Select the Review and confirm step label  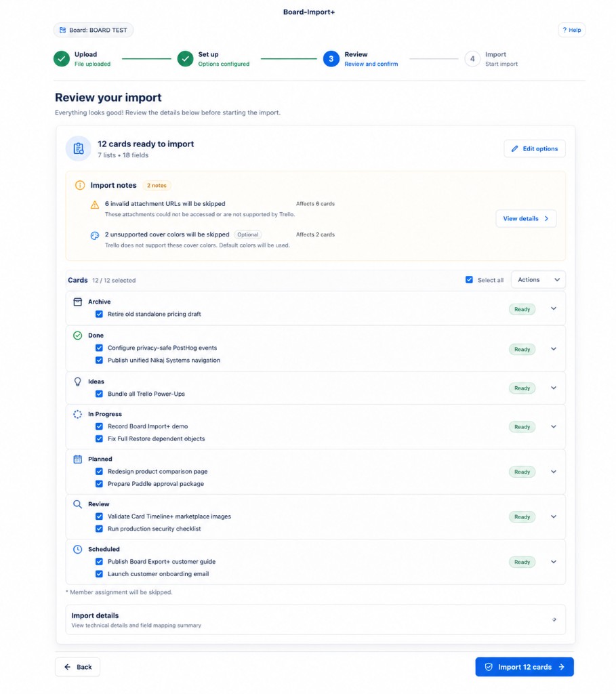(x=371, y=64)
